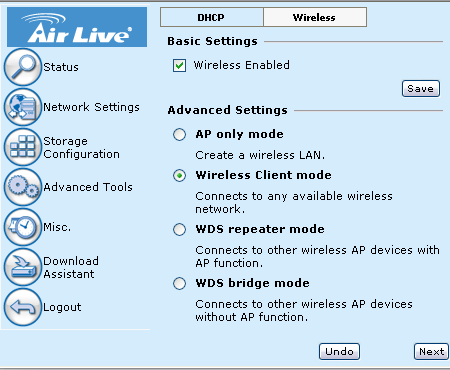Select the AP only mode radio button
The image size is (450, 370).
pyautogui.click(x=179, y=134)
